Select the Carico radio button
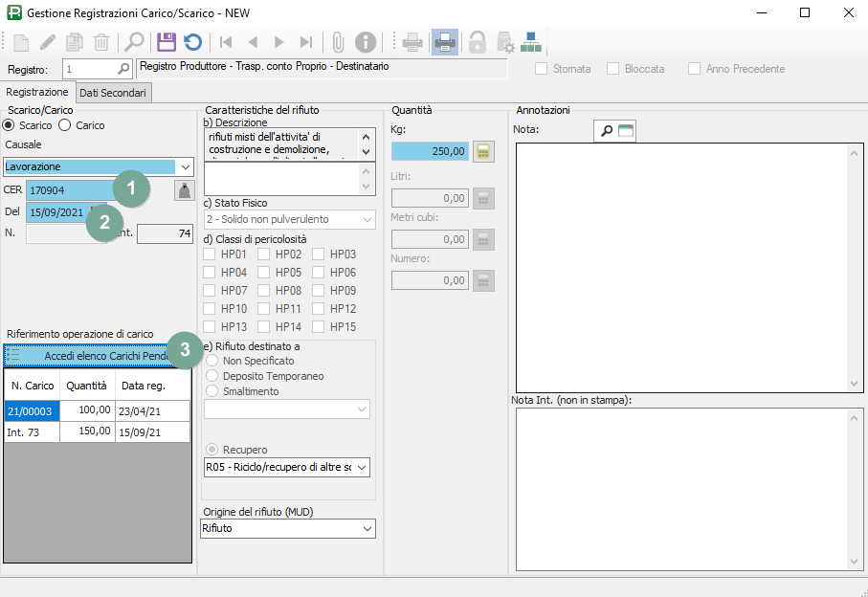 pyautogui.click(x=65, y=125)
